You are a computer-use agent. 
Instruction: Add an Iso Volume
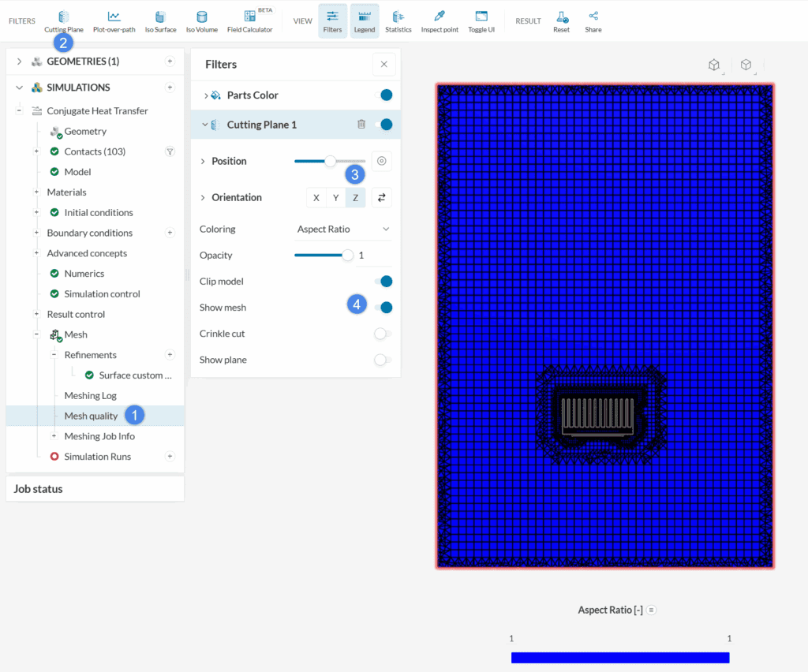coord(201,20)
